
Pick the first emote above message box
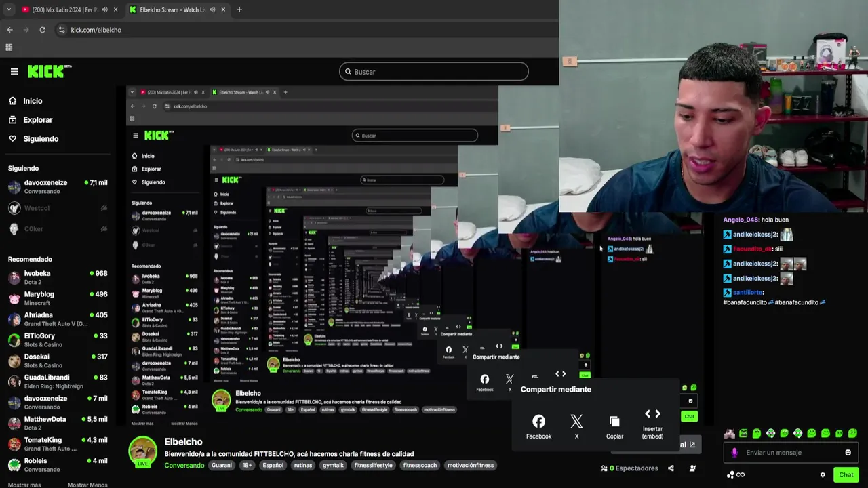(x=730, y=433)
